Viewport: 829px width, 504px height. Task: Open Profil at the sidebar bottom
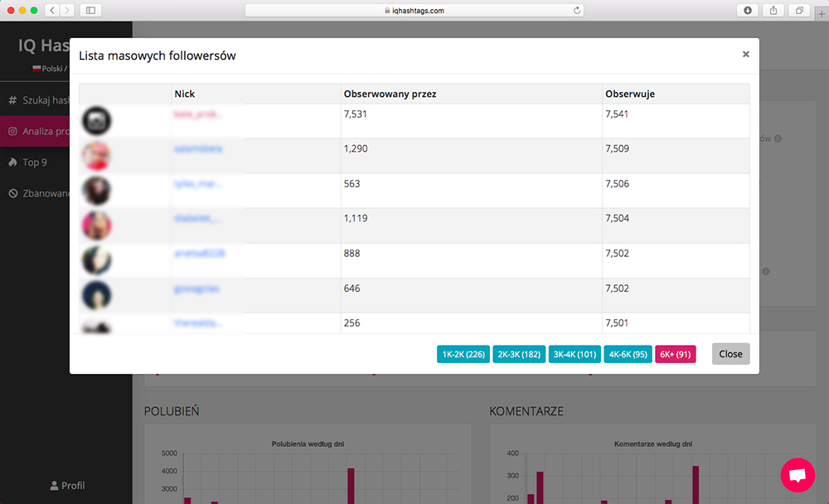click(x=66, y=486)
